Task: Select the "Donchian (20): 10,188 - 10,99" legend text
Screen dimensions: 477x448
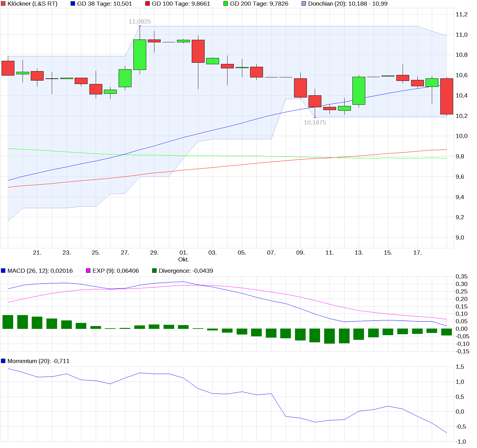Action: point(348,4)
